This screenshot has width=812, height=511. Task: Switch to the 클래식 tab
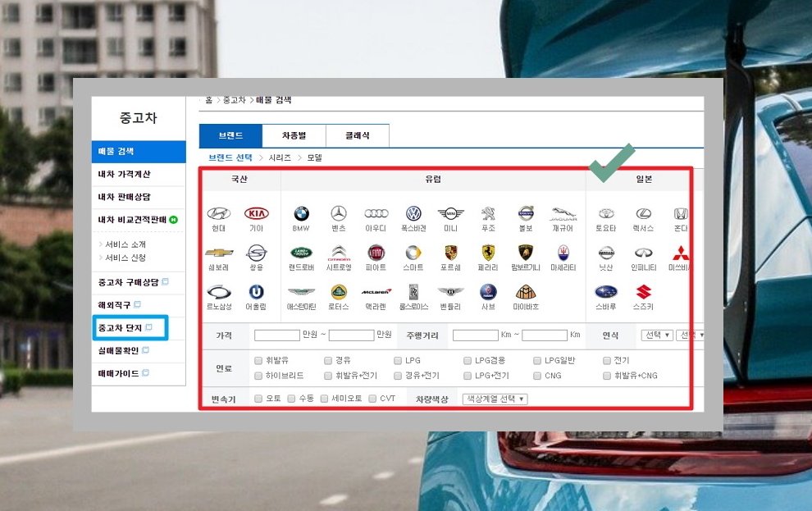coord(358,135)
